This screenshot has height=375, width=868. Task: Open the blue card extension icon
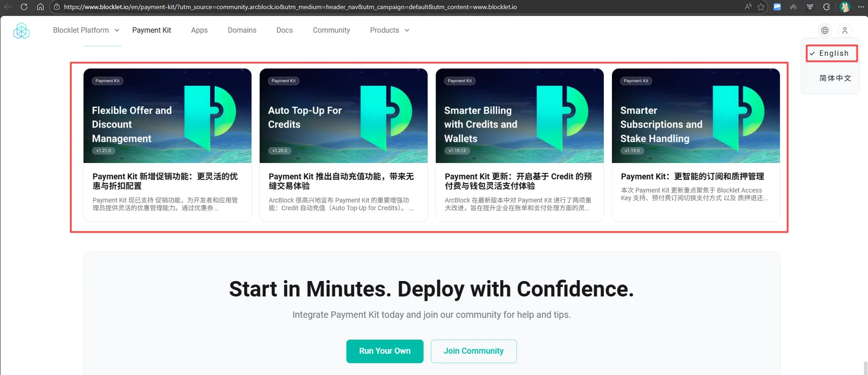(x=777, y=7)
